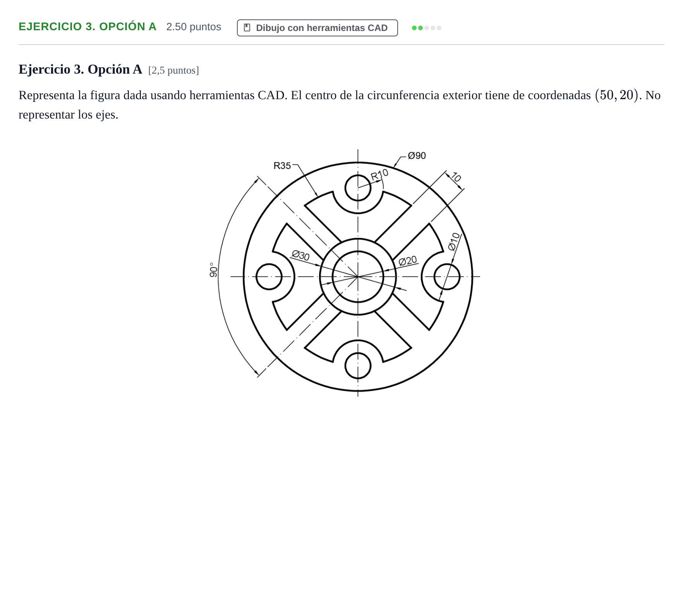
Task: Click the green difficulty dots indicator
Action: 427,28
